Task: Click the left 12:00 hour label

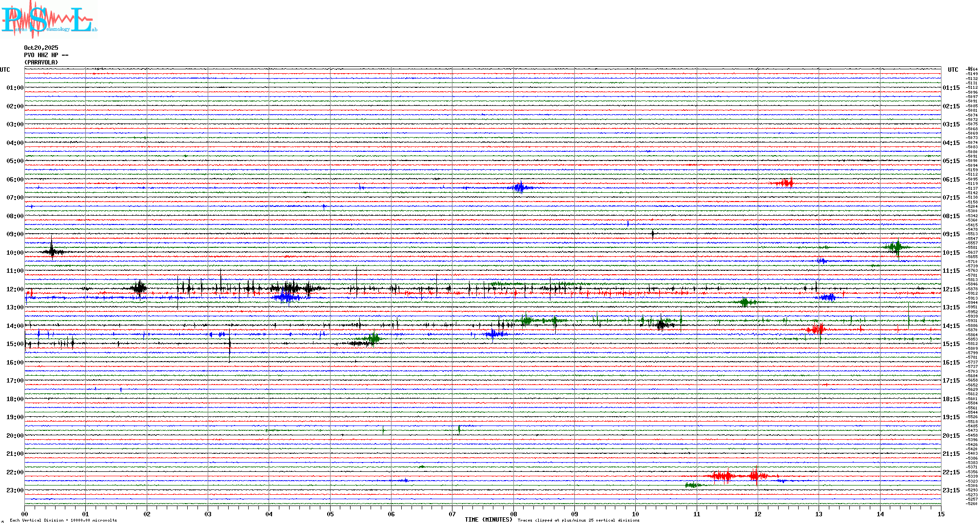Action: [15, 289]
